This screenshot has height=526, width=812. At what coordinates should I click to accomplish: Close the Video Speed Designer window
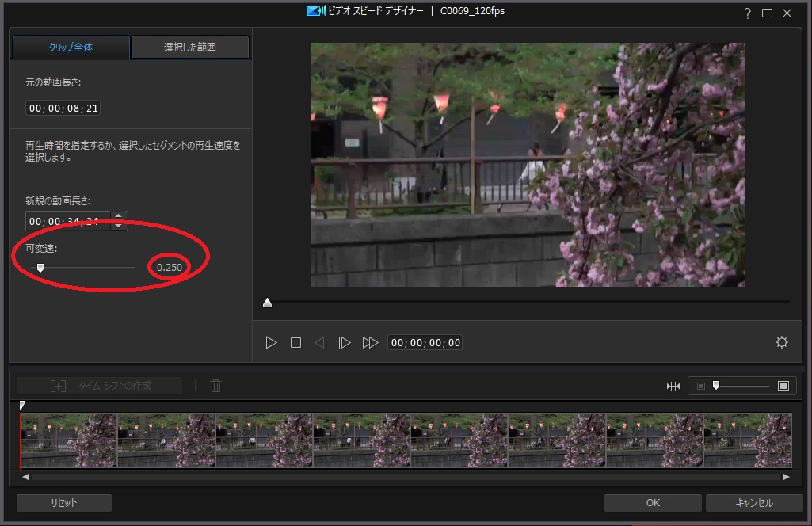787,13
